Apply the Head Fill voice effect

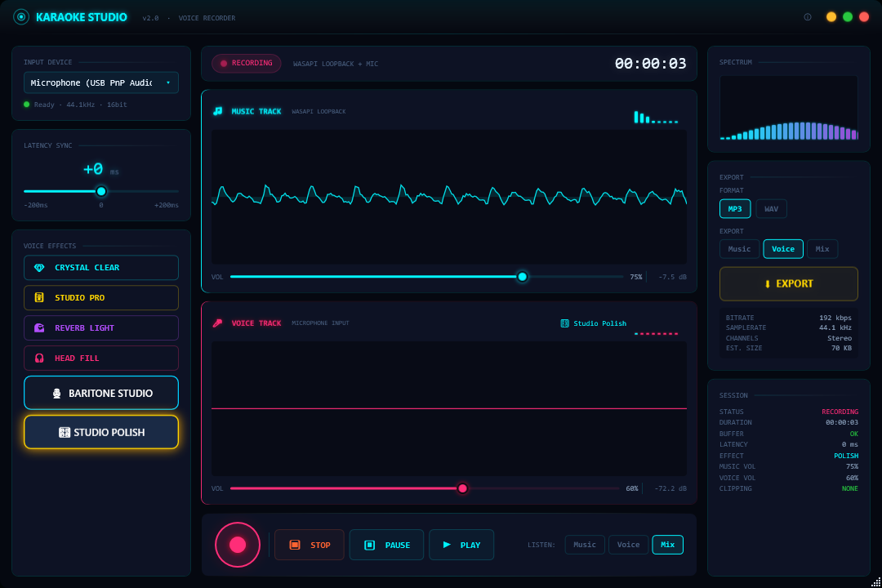[101, 359]
